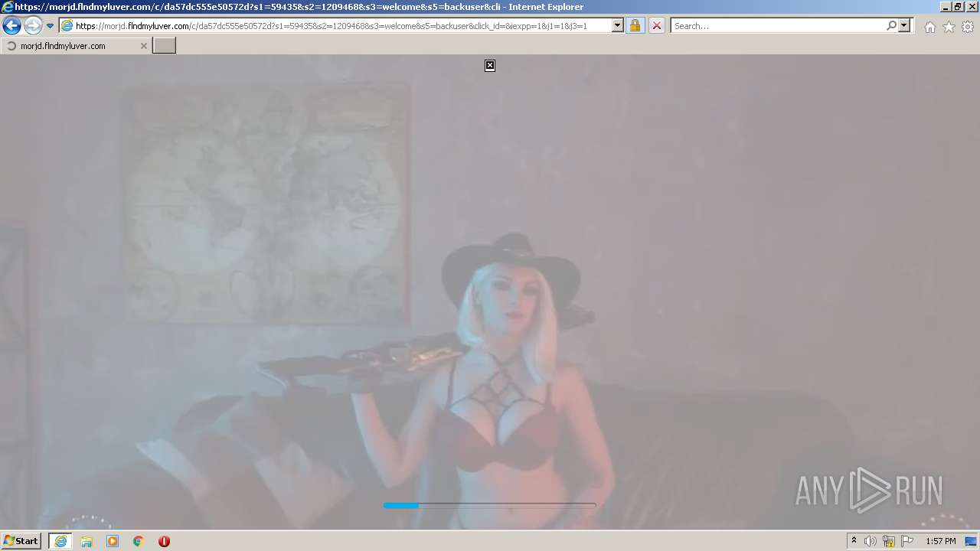Click the browser Back arrow button
980x551 pixels.
(11, 26)
